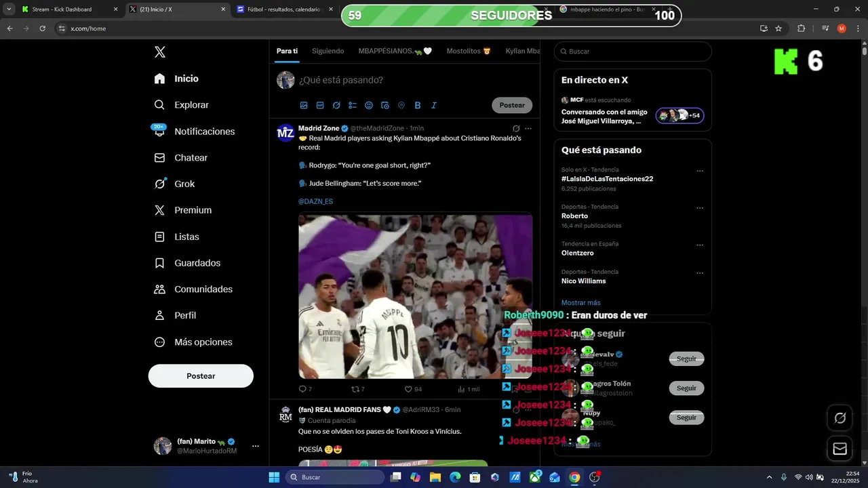Open more options on Madrid Zone post

(528, 128)
